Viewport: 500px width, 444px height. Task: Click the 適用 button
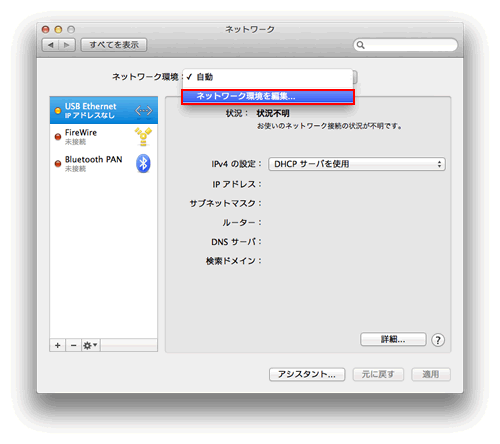coord(431,374)
